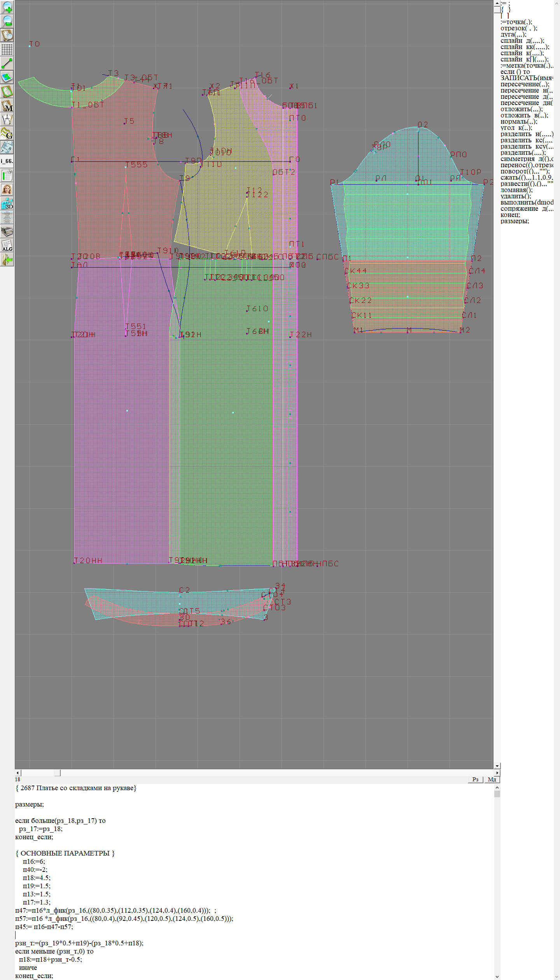Screen dimensions: 560x980
Task: Click the canvas vertical scrollbar down arrow
Action: coord(497,766)
